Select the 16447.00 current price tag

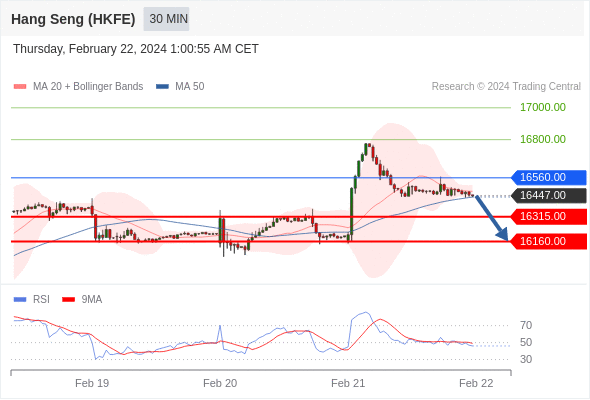548,195
